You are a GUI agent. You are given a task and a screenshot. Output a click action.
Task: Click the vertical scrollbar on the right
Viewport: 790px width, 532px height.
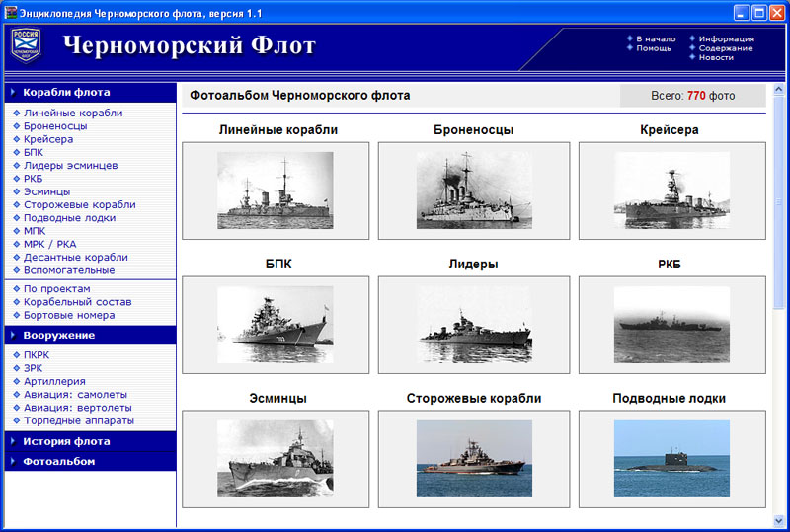coord(778,296)
